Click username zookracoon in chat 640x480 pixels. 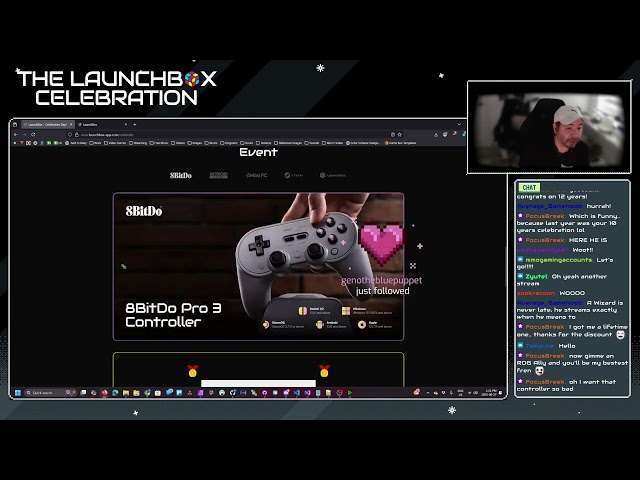(536, 293)
